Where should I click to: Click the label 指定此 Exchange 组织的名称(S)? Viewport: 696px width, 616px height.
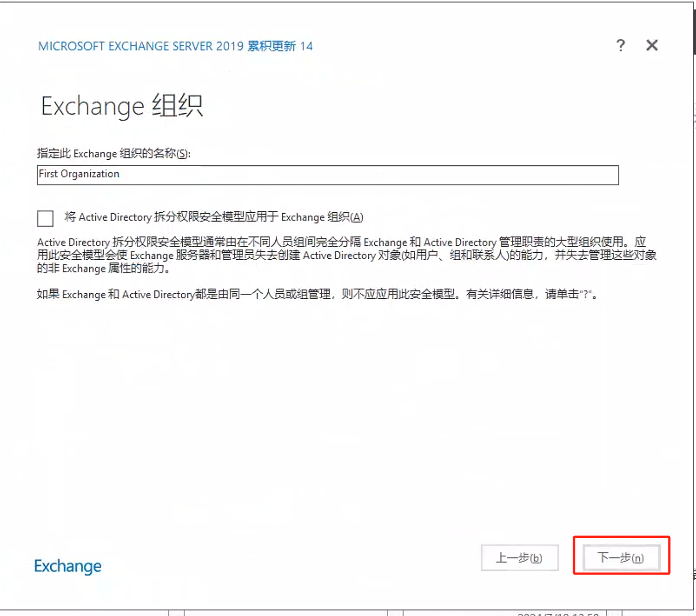coord(114,153)
